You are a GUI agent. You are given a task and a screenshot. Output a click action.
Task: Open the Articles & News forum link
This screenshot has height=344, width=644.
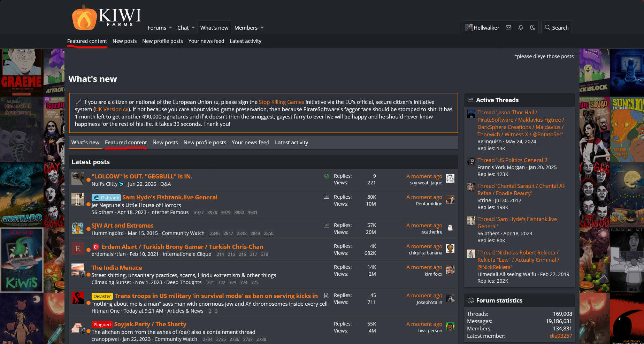185,311
